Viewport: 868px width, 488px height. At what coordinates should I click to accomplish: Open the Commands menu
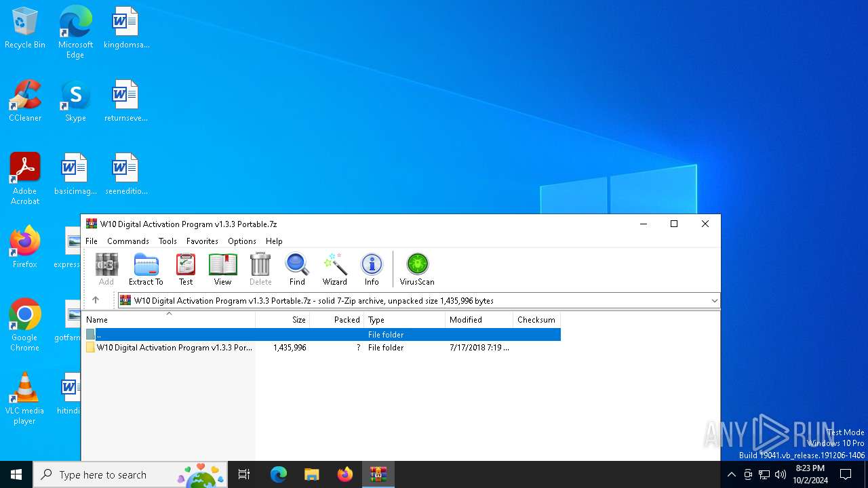[128, 241]
